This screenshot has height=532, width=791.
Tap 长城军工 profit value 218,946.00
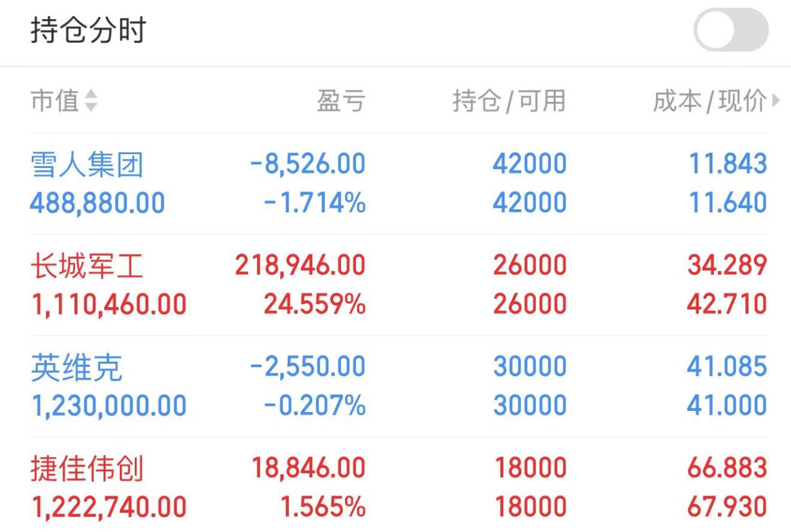pos(300,266)
